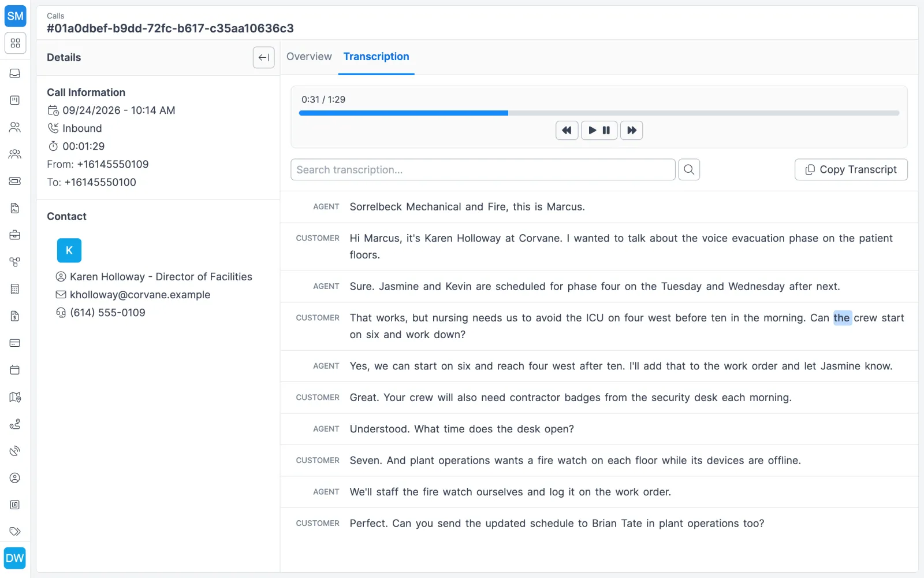Open the calendar icon in sidebar

15,370
